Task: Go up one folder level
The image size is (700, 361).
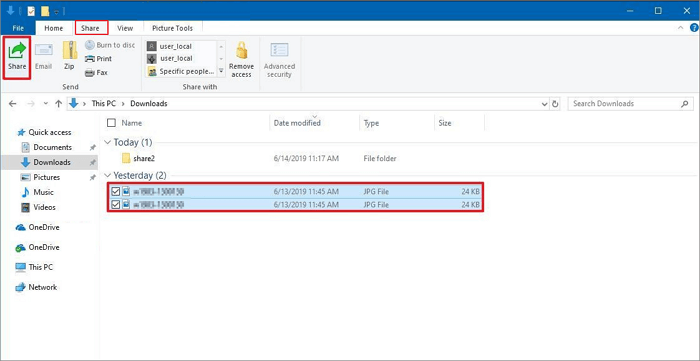Action: coord(58,104)
